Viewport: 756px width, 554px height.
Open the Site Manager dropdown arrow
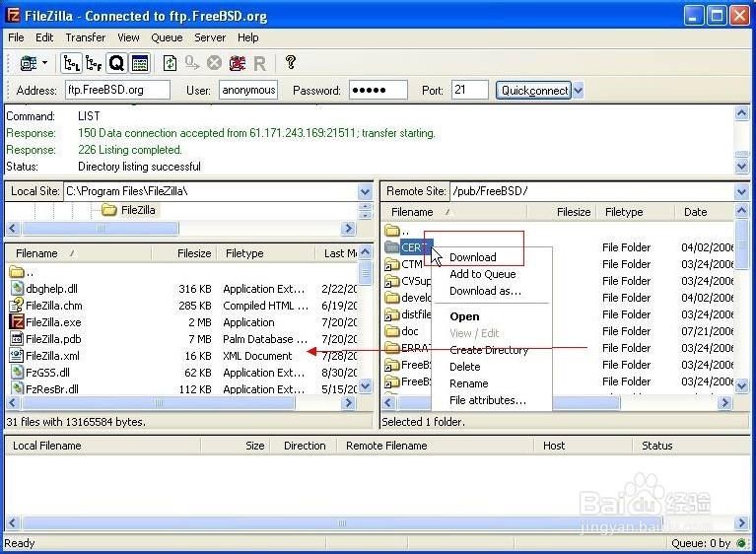point(44,63)
